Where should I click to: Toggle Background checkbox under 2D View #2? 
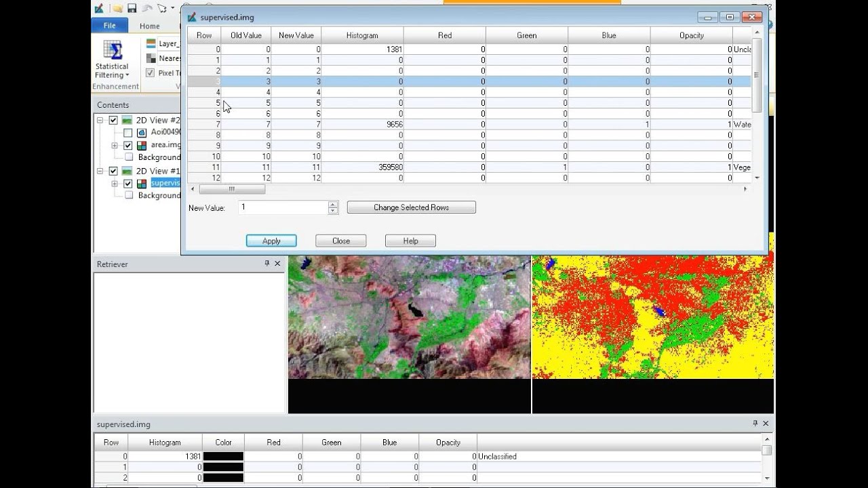(x=127, y=157)
